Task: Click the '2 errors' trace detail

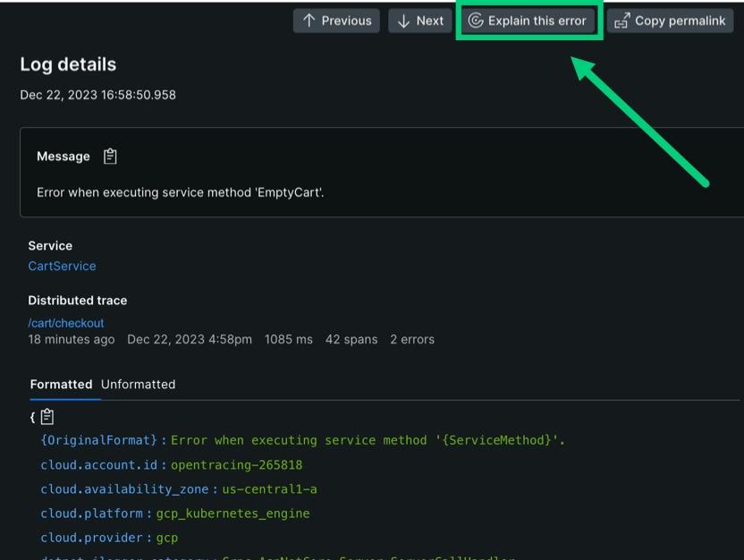Action: [412, 339]
